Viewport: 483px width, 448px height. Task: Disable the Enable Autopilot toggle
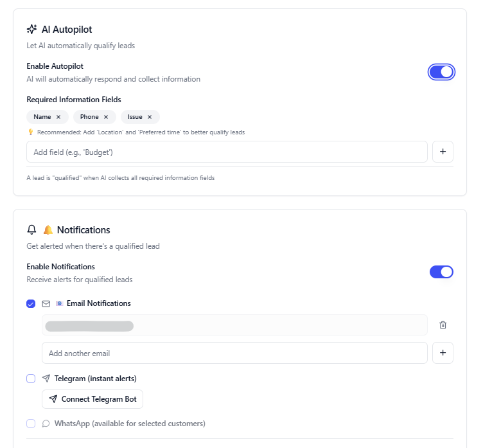coord(441,72)
